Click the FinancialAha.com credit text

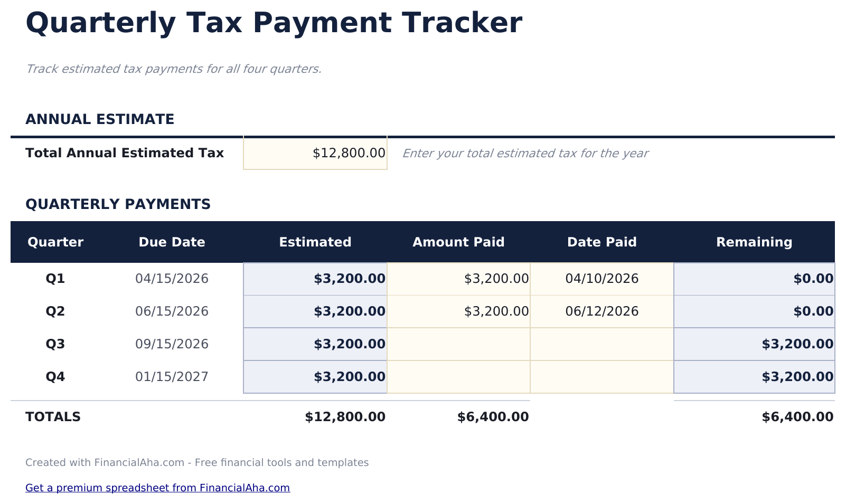[x=197, y=462]
